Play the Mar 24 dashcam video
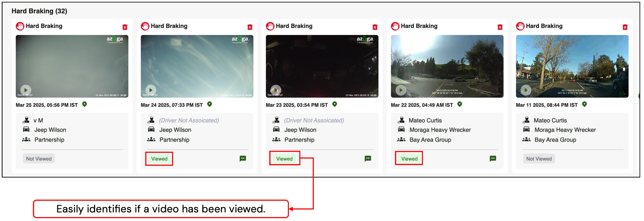Image resolution: width=644 pixels, height=221 pixels. [151, 90]
